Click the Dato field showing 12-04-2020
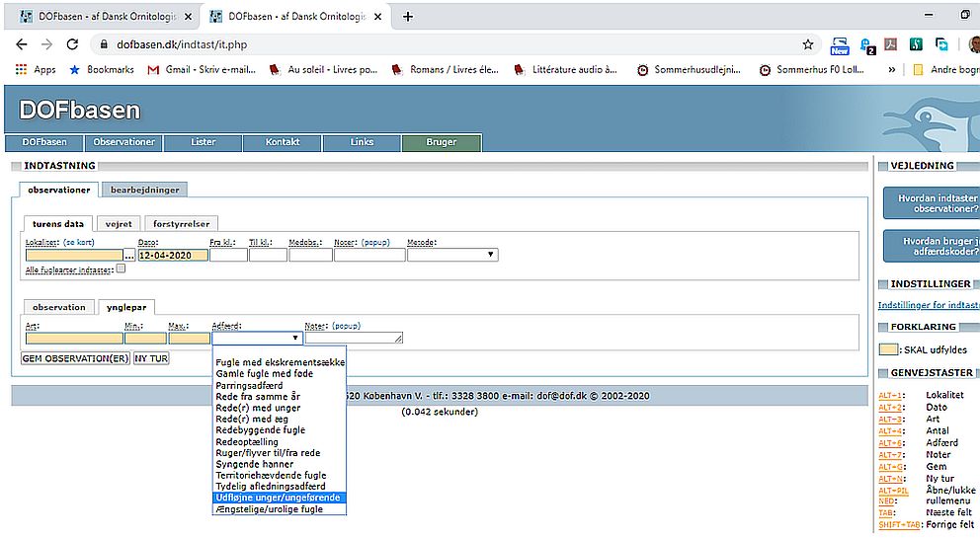The height and width of the screenshot is (539, 980). click(x=173, y=255)
